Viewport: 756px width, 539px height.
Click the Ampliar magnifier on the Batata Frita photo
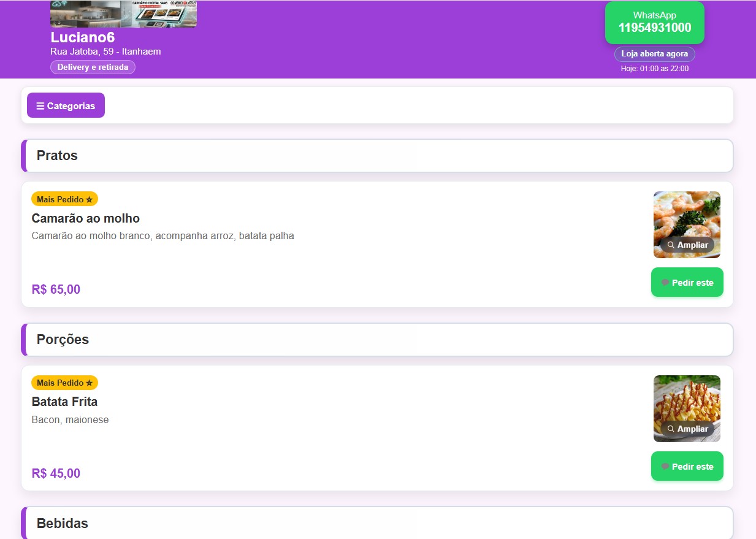[687, 429]
